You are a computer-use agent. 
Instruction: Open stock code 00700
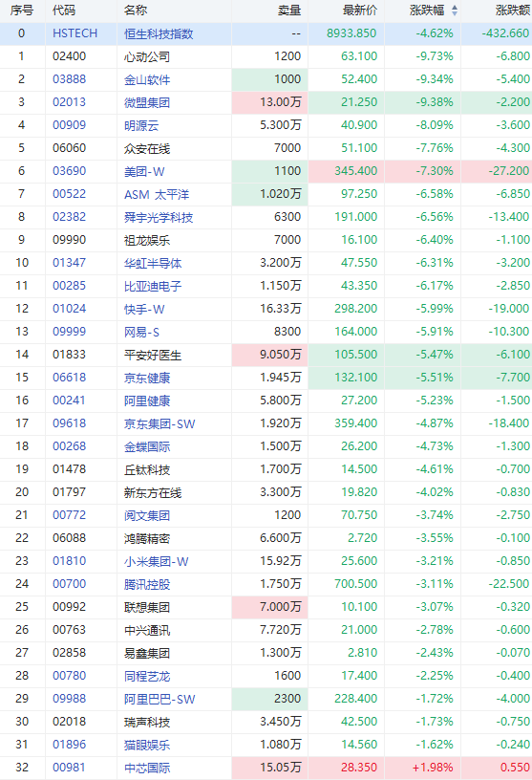69,584
